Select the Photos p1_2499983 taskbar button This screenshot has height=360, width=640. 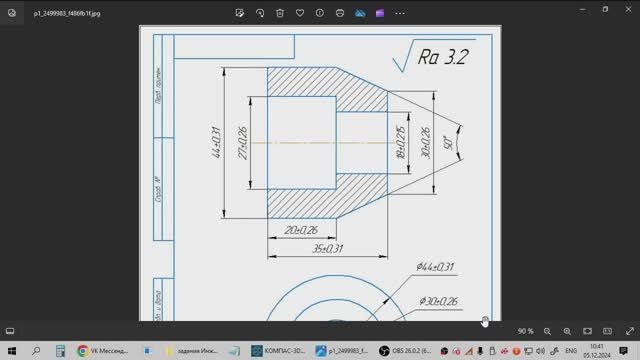pos(342,351)
